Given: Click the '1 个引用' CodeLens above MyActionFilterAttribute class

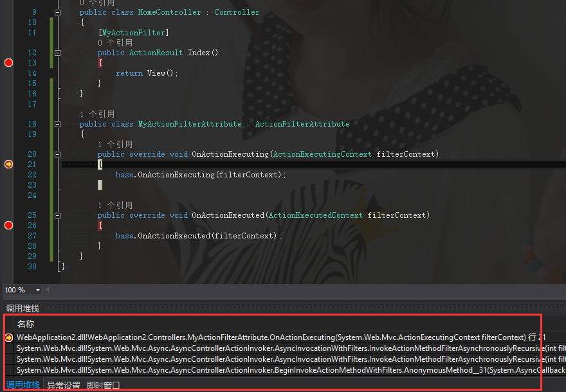Looking at the screenshot, I should tap(97, 114).
